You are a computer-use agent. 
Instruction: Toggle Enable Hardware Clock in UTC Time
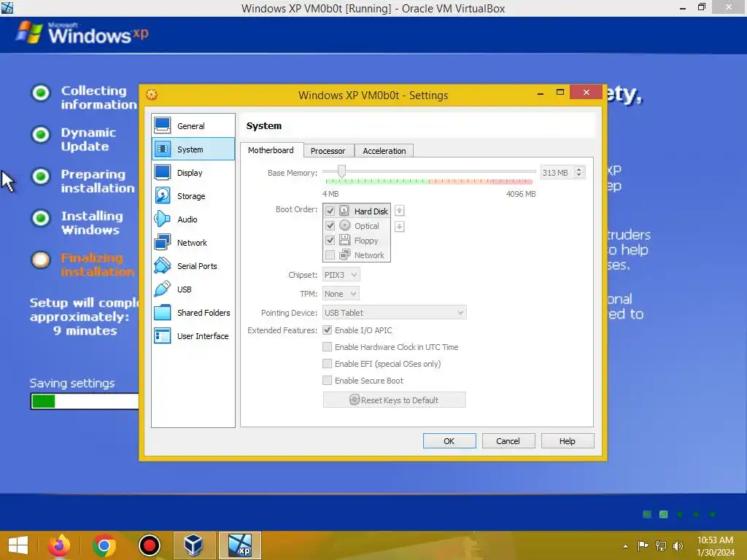(x=327, y=346)
